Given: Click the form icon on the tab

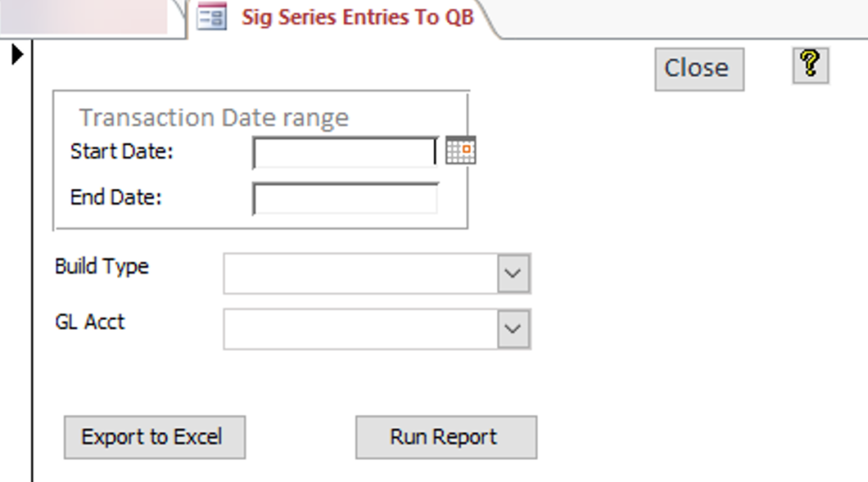Looking at the screenshot, I should [x=211, y=17].
